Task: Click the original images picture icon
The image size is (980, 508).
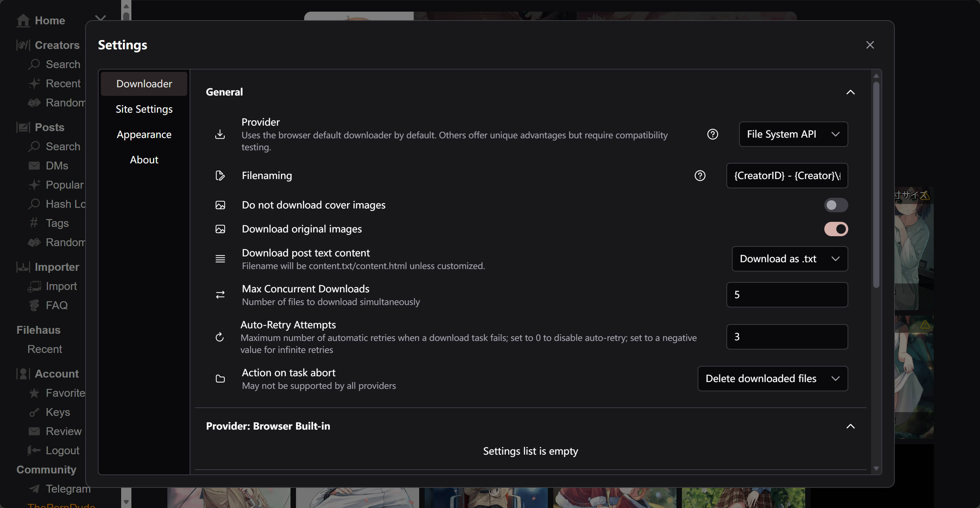Action: [x=220, y=229]
